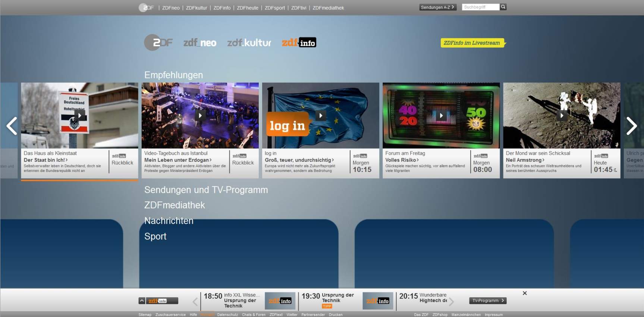Click zdfinfo thumbnail next to 19:30 program

(x=378, y=301)
